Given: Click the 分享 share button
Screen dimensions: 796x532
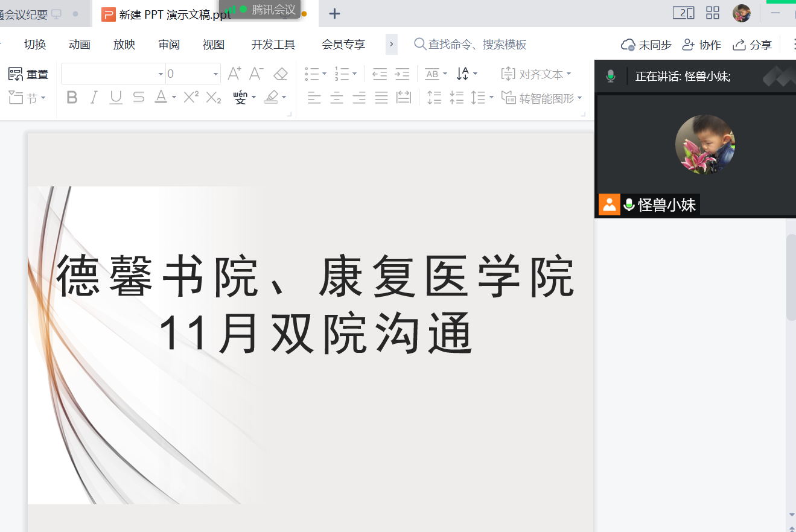Looking at the screenshot, I should click(752, 45).
